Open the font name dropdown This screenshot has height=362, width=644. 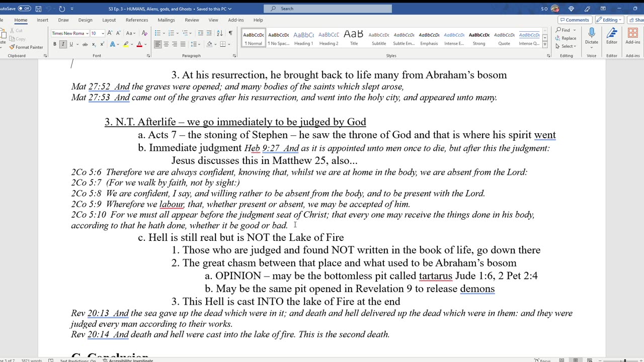coord(87,33)
